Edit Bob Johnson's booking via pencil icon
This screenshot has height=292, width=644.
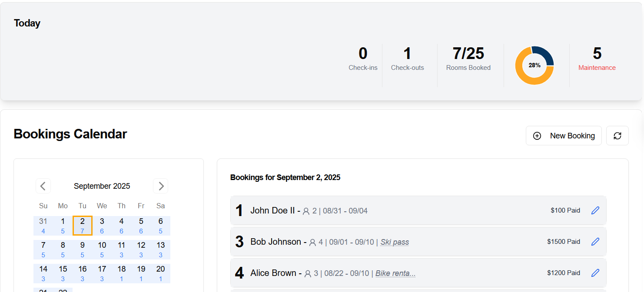click(595, 241)
